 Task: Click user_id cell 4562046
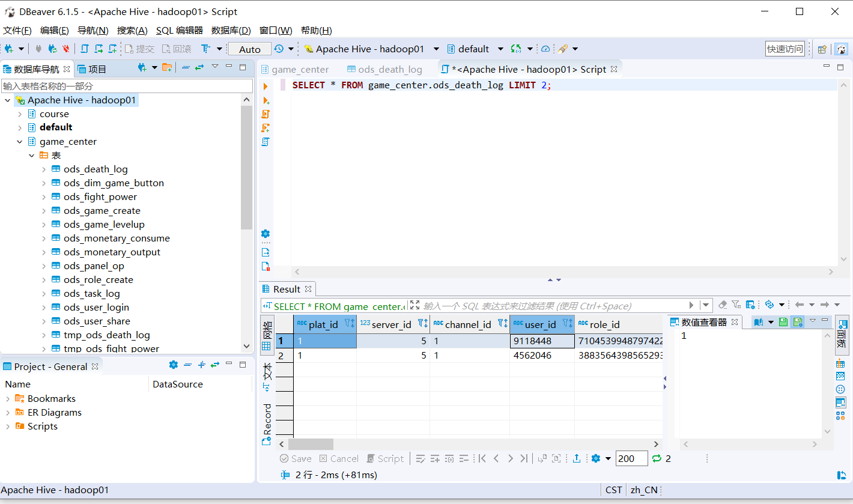coord(542,356)
